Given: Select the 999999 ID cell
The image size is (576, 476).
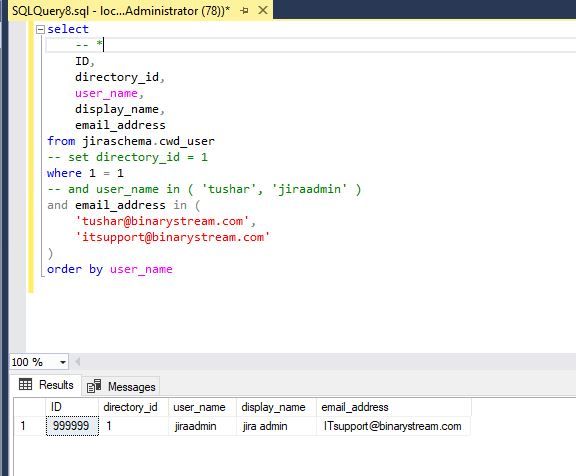Looking at the screenshot, I should click(72, 426).
